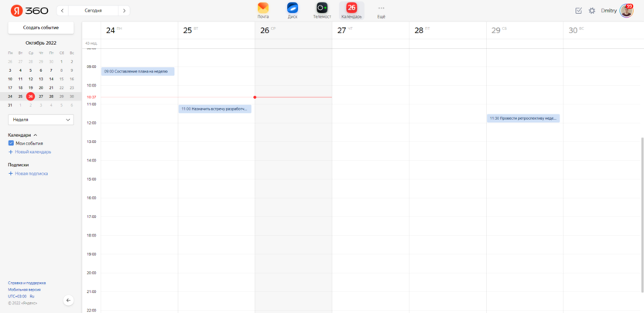Open Dmitry's profile avatar
The width and height of the screenshot is (644, 313).
(626, 11)
